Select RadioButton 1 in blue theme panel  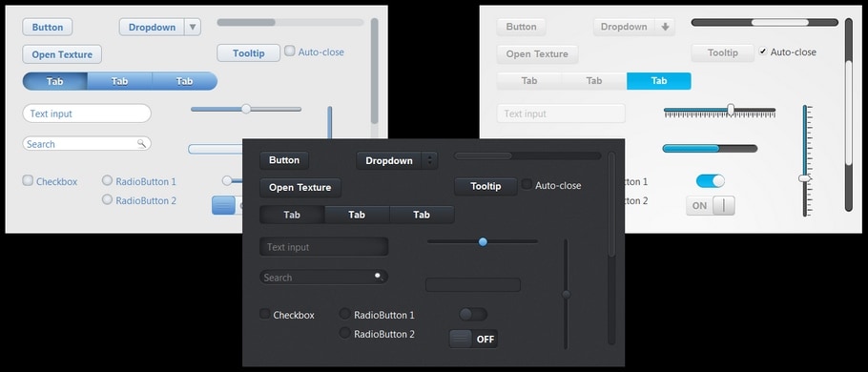coord(108,180)
